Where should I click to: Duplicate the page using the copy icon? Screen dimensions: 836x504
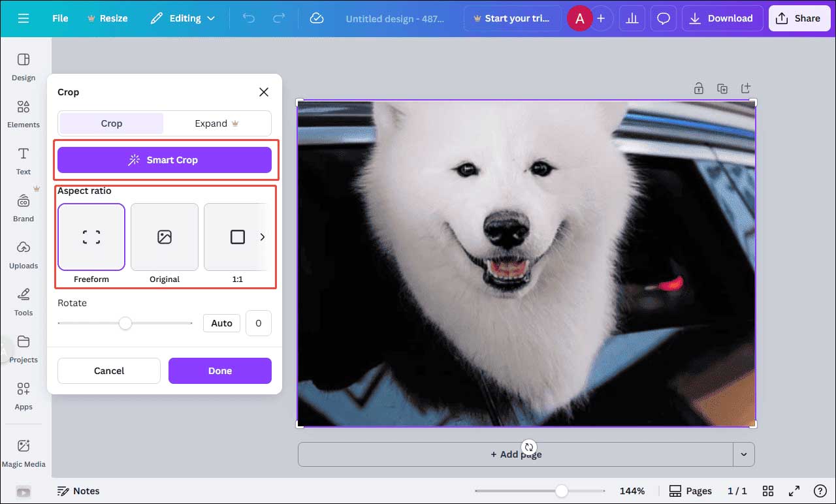point(722,88)
